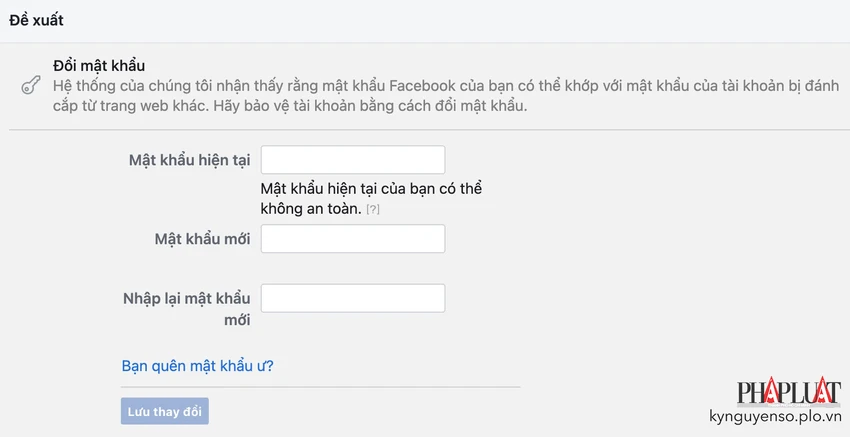Image resolution: width=850 pixels, height=437 pixels.
Task: Open the [?] help link after không an toàn
Action: pyautogui.click(x=373, y=210)
